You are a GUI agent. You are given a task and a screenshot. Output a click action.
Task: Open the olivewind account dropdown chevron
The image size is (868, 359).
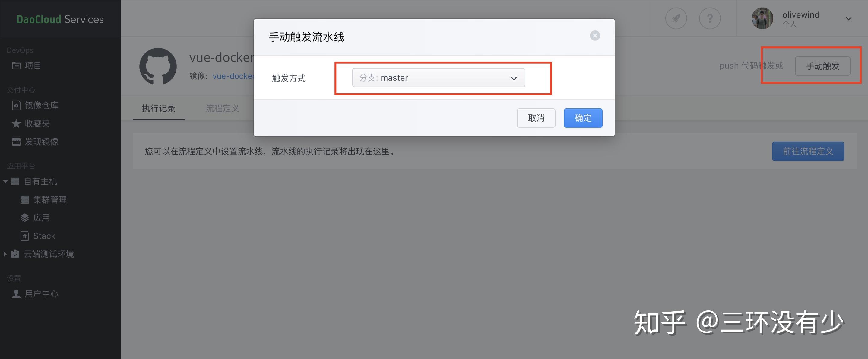pos(848,18)
